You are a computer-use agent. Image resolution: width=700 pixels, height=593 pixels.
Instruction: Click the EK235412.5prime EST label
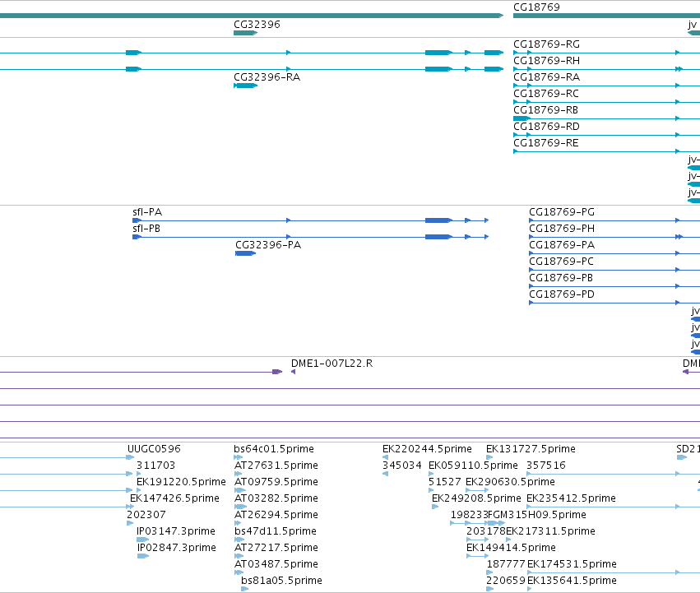[571, 498]
